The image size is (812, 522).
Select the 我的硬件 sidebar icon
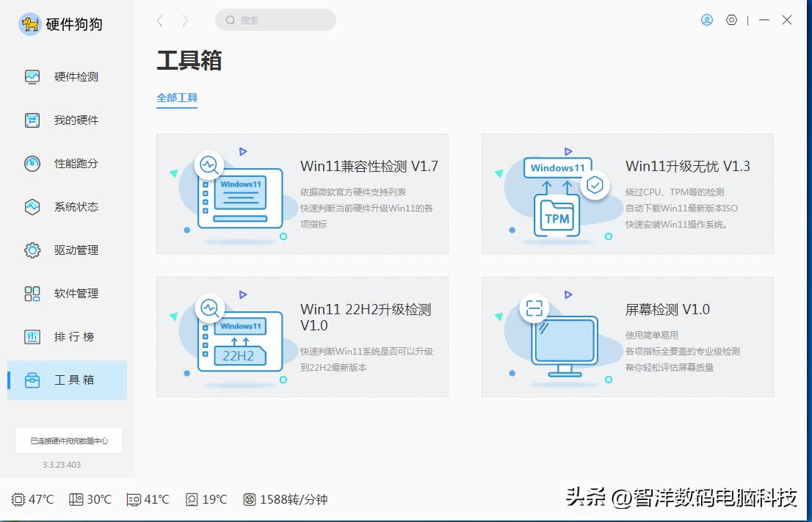coord(31,120)
